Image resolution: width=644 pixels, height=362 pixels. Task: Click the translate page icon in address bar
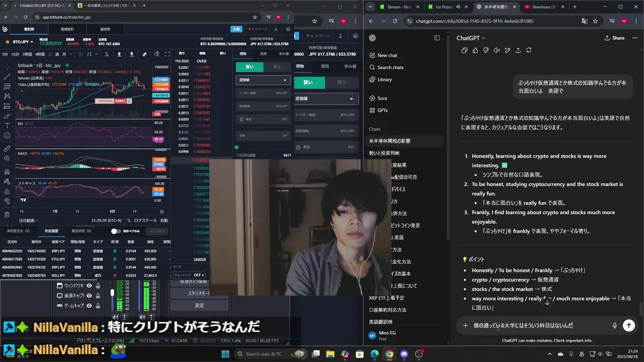584,21
